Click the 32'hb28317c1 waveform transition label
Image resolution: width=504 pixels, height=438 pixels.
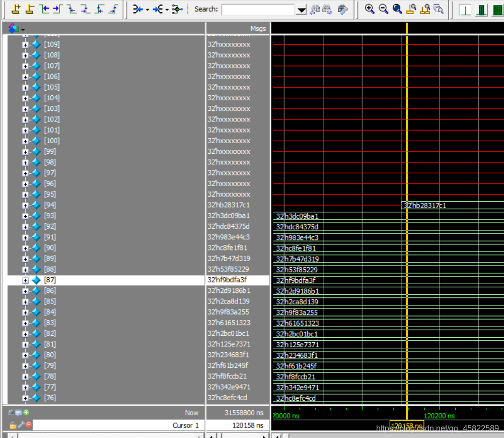click(x=424, y=205)
